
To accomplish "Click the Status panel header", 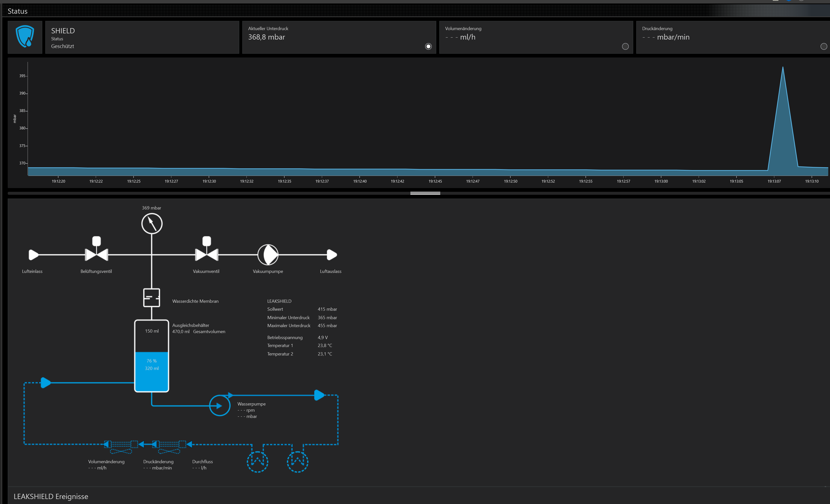I will click(x=17, y=11).
